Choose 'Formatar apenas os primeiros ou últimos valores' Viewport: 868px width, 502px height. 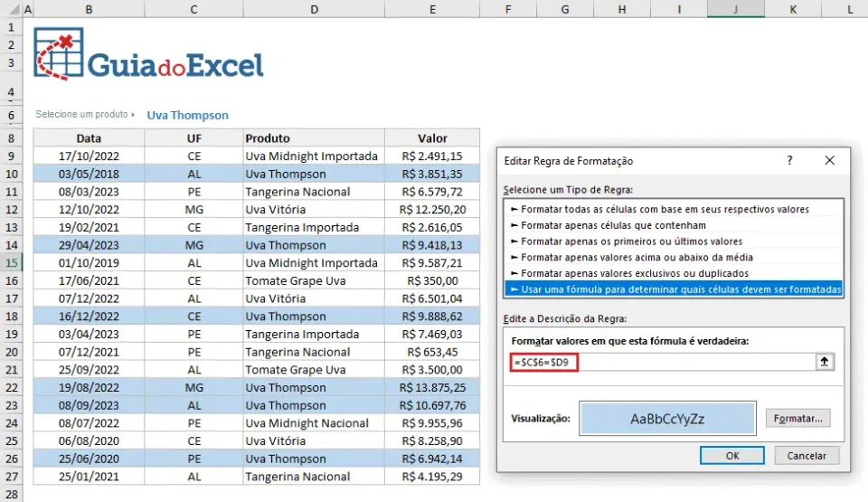tap(674, 241)
